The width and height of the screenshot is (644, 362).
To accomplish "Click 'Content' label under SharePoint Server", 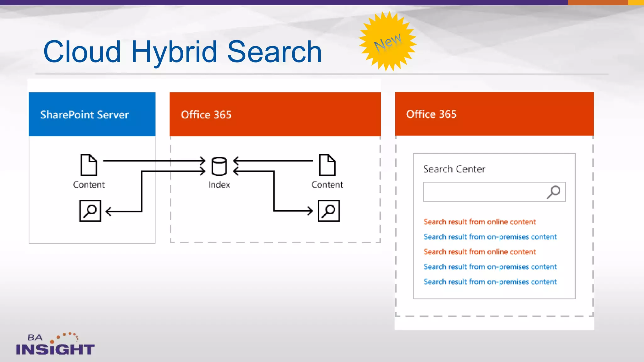I will click(89, 185).
